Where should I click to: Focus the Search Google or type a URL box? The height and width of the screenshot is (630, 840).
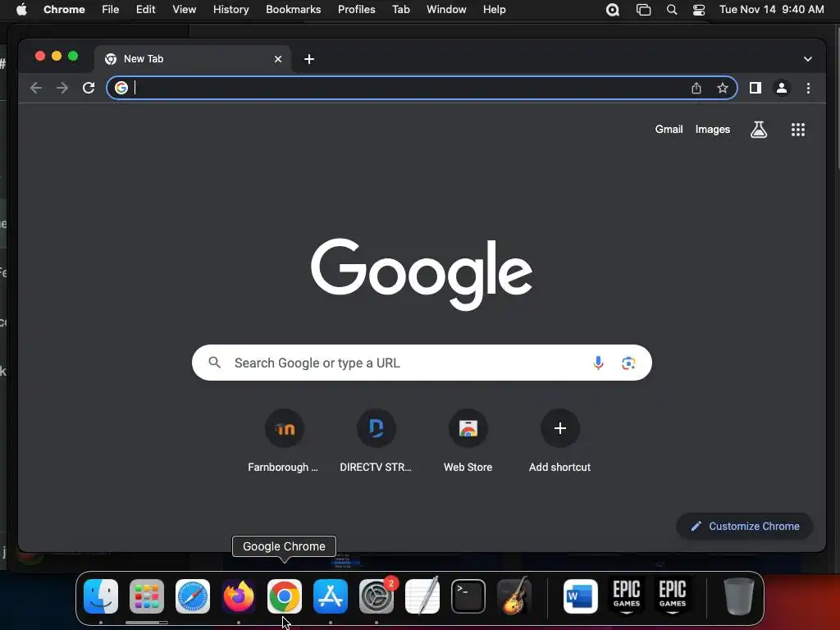coord(422,363)
